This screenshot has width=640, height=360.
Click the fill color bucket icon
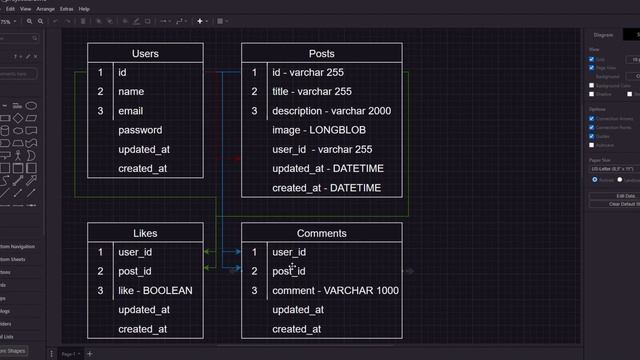[x=125, y=21]
